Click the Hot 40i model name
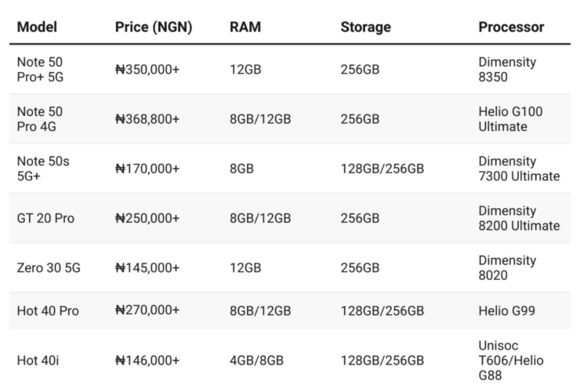This screenshot has height=392, width=580. click(x=38, y=360)
